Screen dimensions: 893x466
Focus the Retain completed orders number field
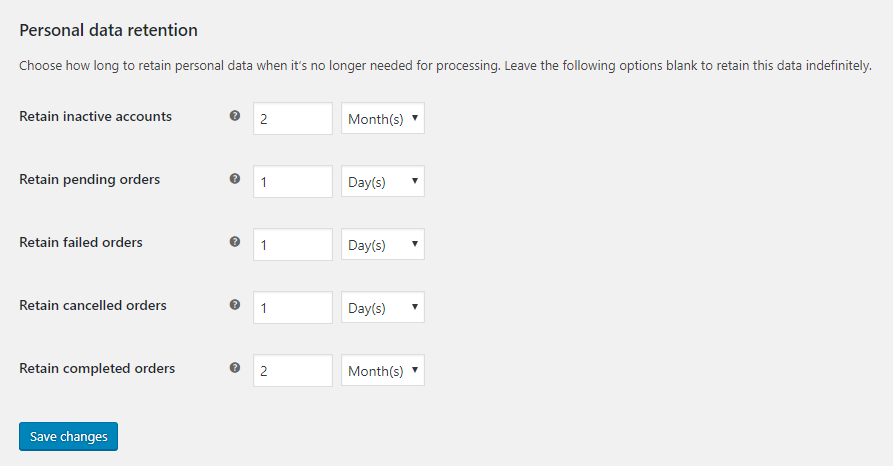pos(293,370)
